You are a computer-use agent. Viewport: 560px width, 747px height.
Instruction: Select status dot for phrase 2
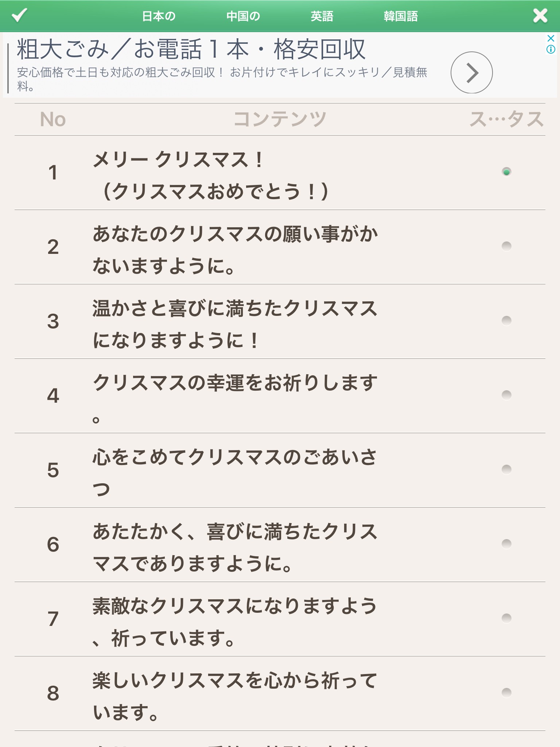[506, 246]
